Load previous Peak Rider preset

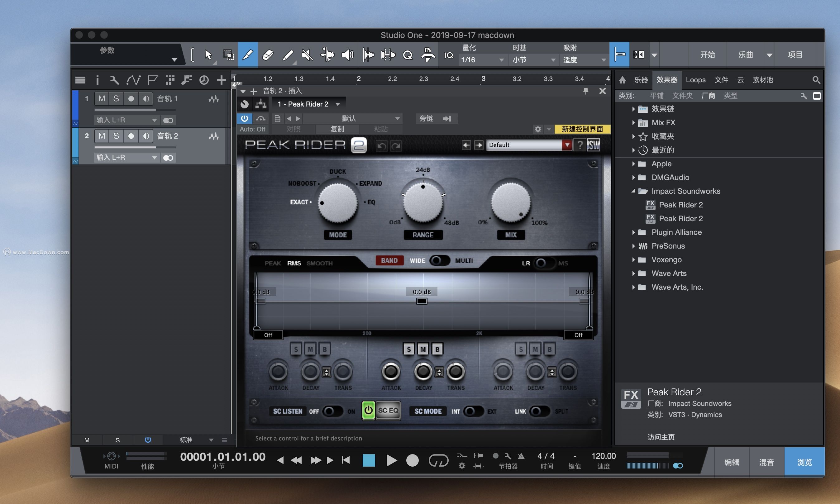coord(466,145)
